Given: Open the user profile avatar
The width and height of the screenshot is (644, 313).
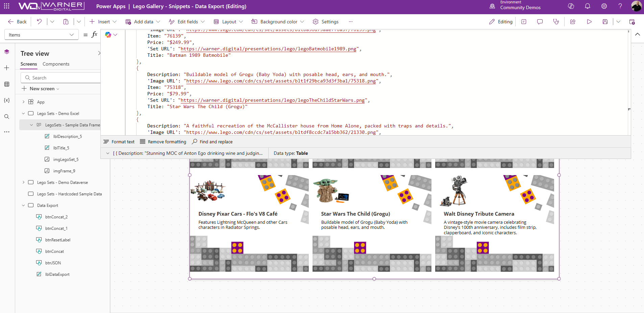Looking at the screenshot, I should coord(636,6).
